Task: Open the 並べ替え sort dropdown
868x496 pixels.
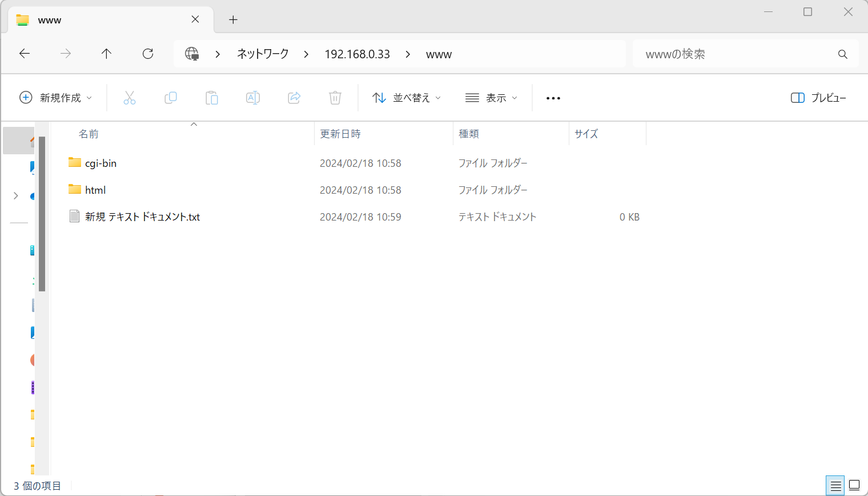Action: [x=406, y=98]
